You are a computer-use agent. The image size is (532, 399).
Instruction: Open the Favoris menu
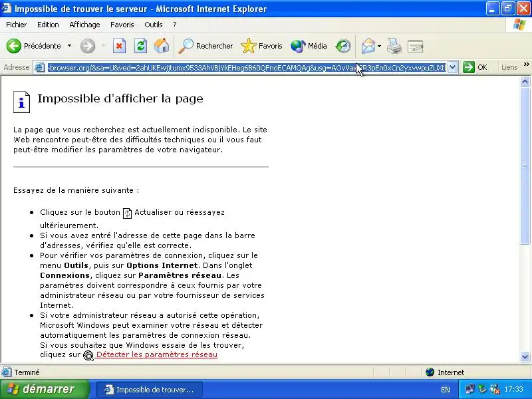tap(122, 25)
